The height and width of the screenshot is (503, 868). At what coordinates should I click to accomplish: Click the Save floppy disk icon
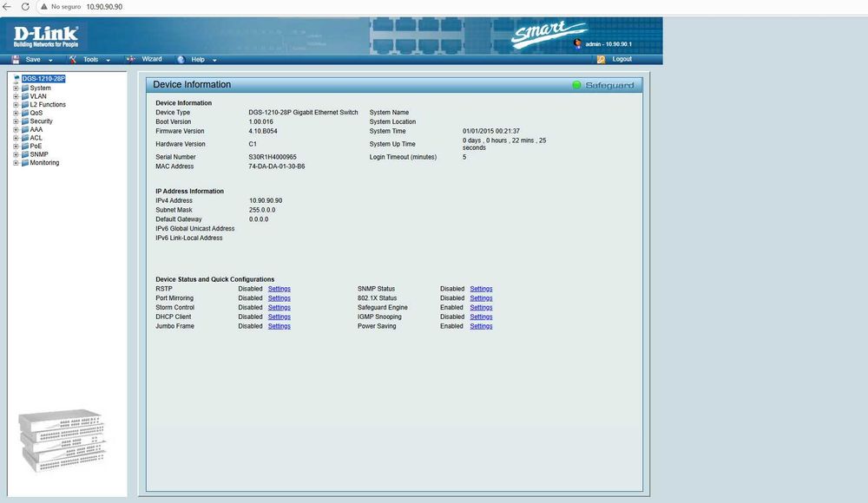(x=16, y=59)
